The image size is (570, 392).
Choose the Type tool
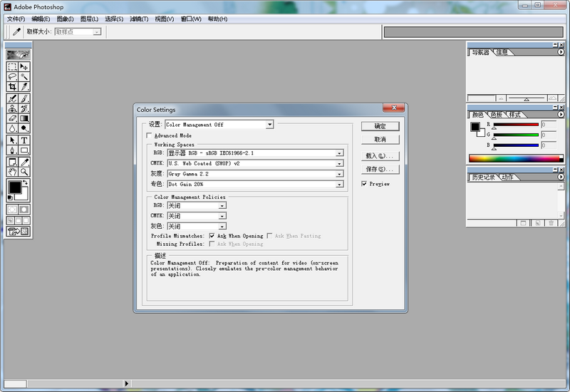[24, 140]
